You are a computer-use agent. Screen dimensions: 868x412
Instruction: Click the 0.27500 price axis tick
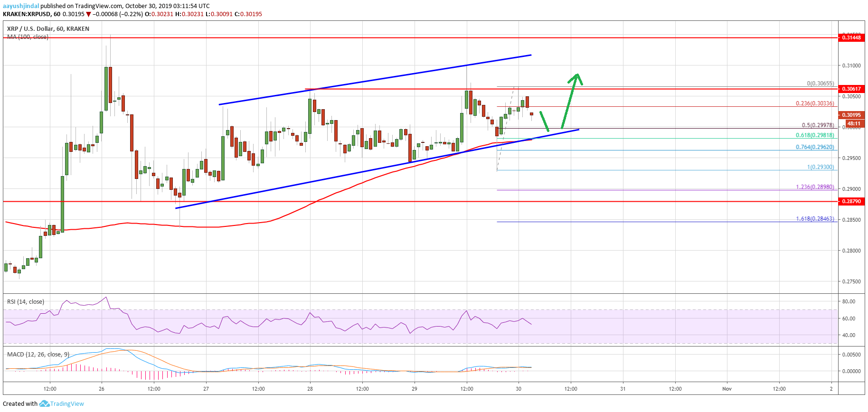851,281
